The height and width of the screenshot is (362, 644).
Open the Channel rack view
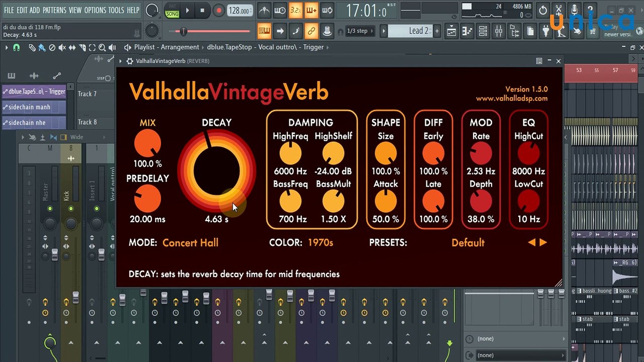[x=483, y=31]
